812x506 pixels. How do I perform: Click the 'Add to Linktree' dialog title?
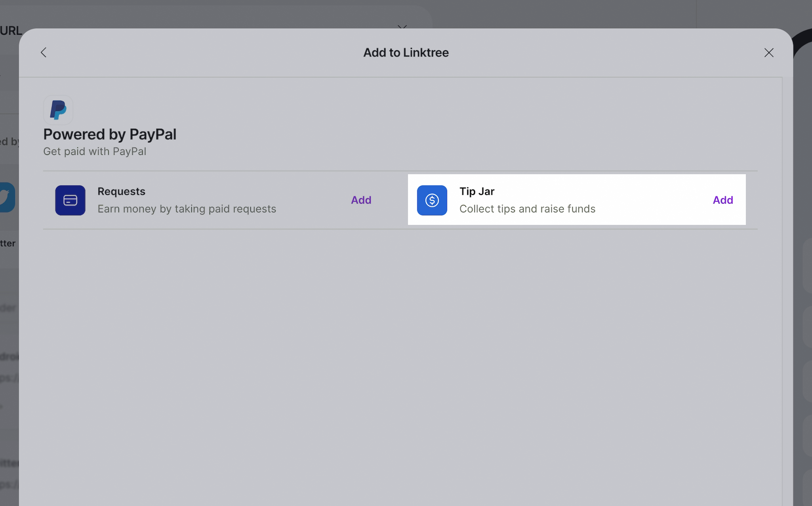(406, 52)
